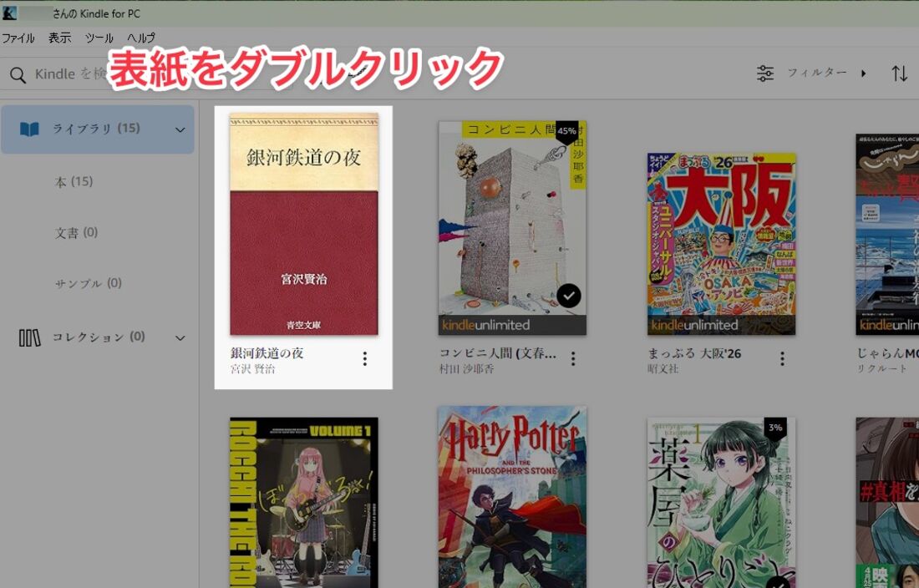This screenshot has width=919, height=588.
Task: Click publisher name リクルート
Action: click(882, 369)
